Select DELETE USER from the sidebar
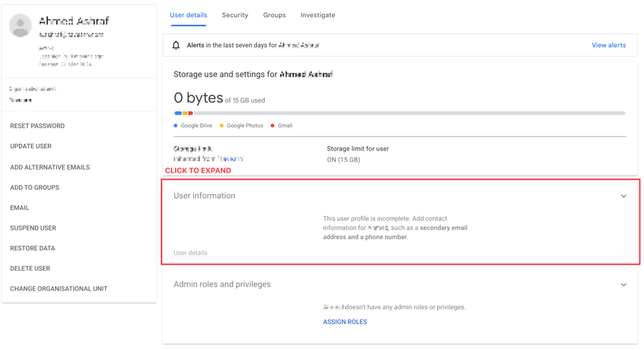 30,268
